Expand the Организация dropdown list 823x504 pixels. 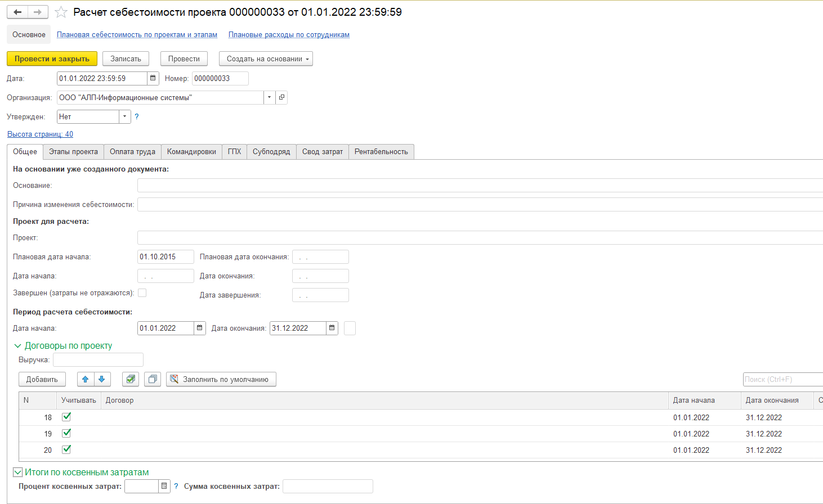(269, 97)
